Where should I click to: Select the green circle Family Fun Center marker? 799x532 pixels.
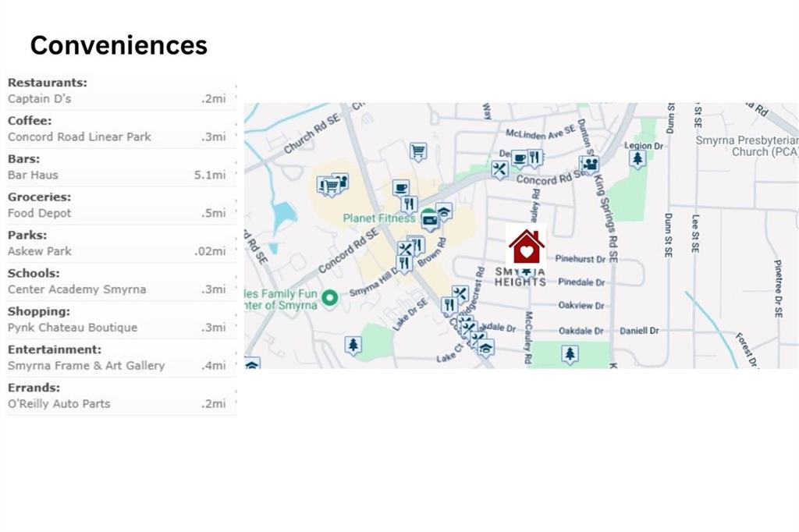330,298
